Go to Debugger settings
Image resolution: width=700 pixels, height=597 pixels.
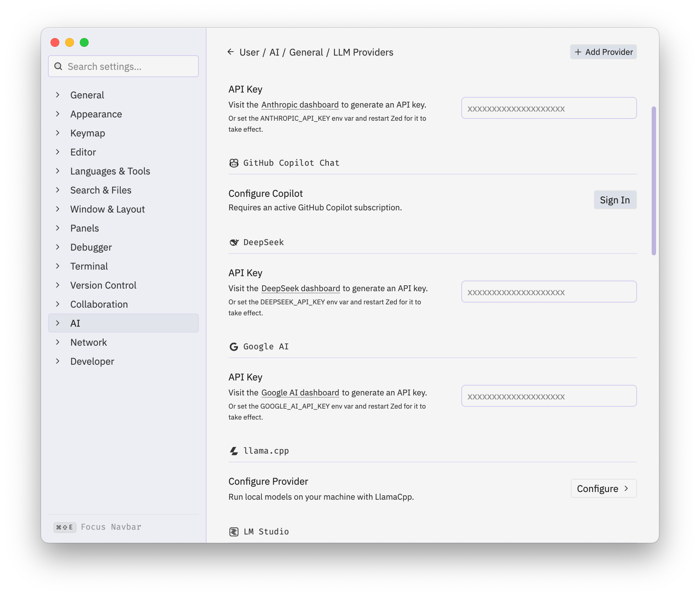[x=123, y=247]
